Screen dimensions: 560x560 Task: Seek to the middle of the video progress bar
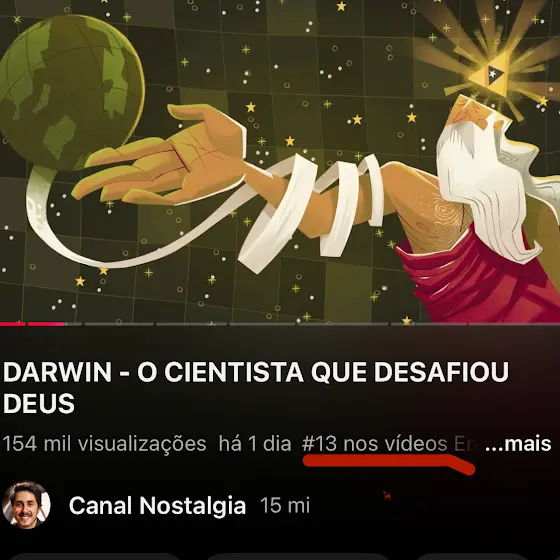280,324
